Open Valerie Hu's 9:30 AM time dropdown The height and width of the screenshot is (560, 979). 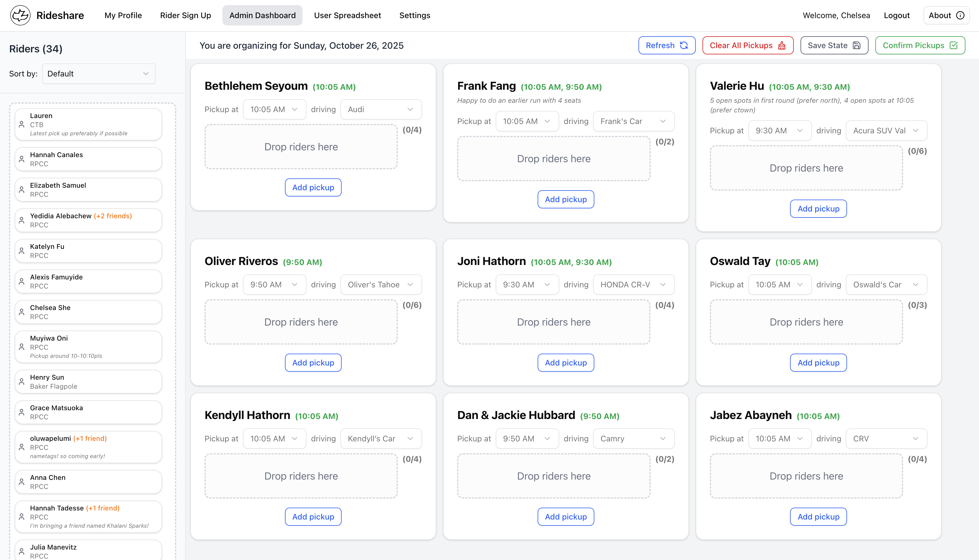(x=780, y=131)
